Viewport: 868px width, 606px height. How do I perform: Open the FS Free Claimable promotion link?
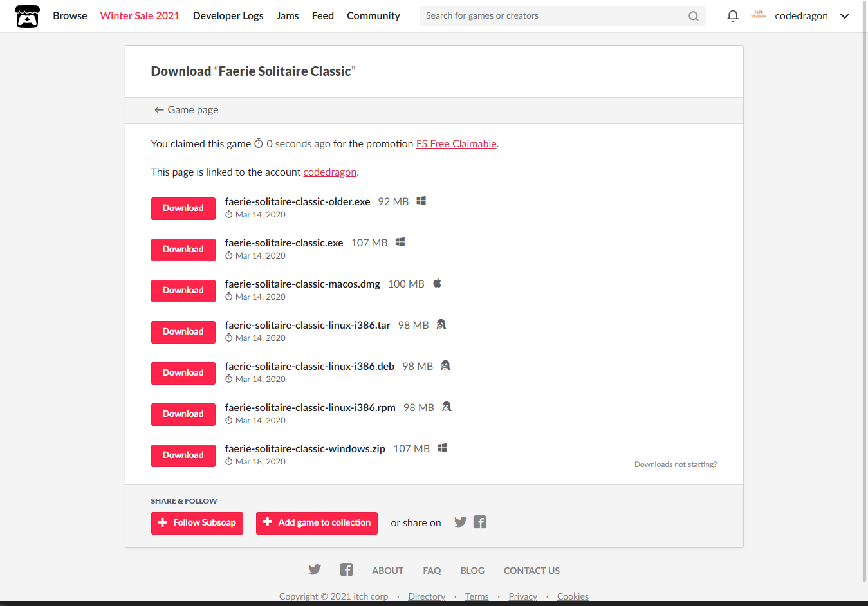(x=456, y=144)
